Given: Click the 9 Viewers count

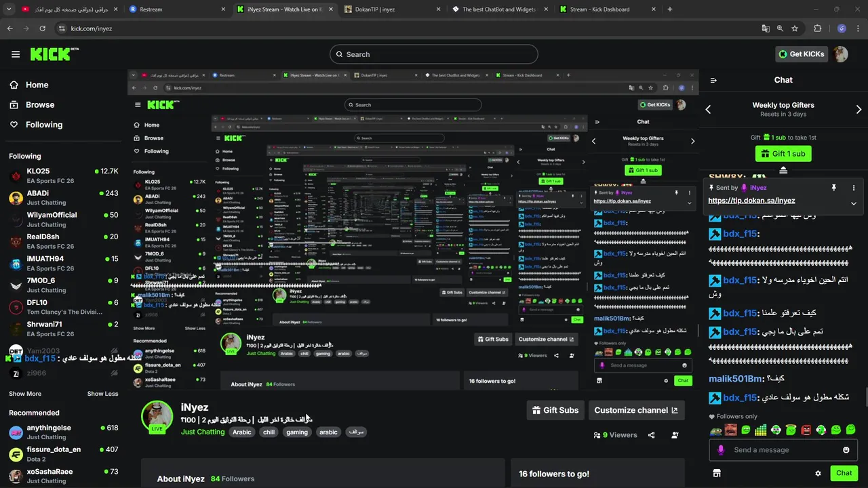Looking at the screenshot, I should (615, 435).
